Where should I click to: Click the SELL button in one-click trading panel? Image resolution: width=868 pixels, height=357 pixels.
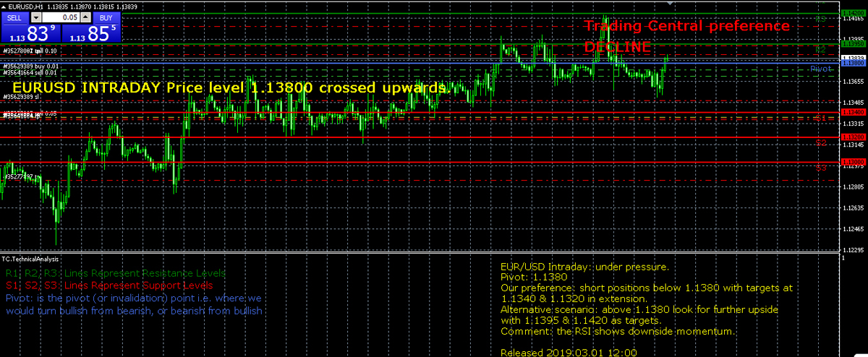click(16, 17)
